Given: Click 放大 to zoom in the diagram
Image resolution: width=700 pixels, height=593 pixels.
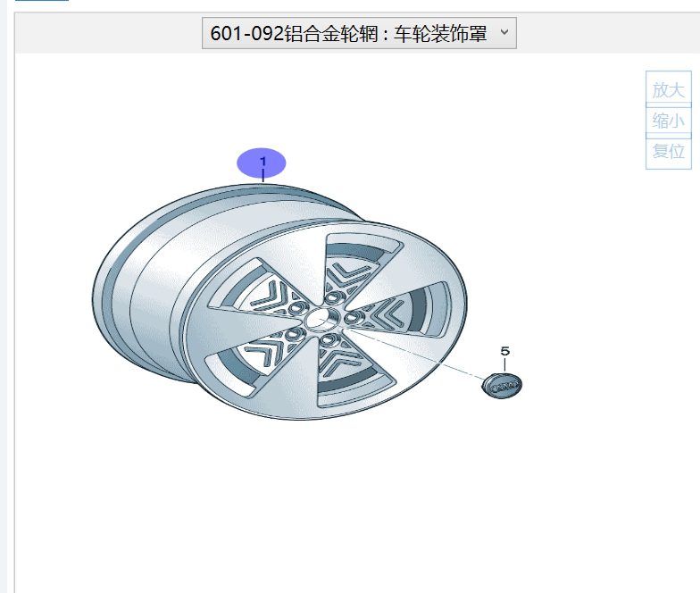Looking at the screenshot, I should [668, 89].
